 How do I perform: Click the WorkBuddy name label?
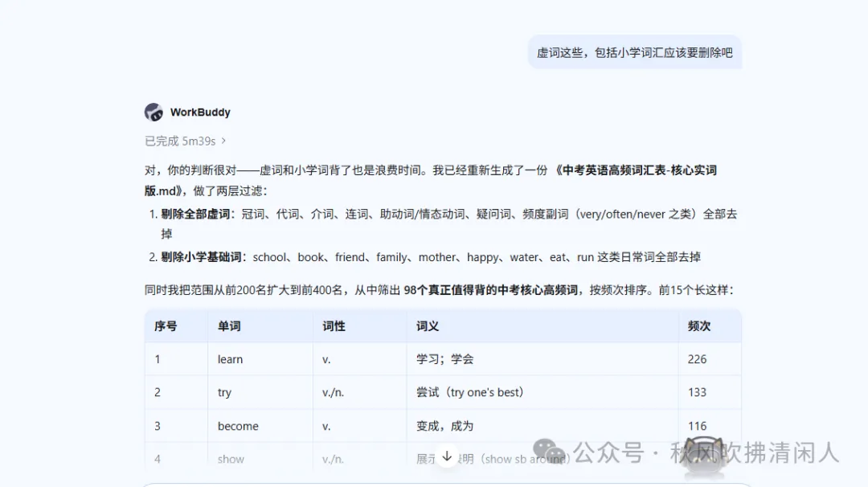tap(200, 113)
